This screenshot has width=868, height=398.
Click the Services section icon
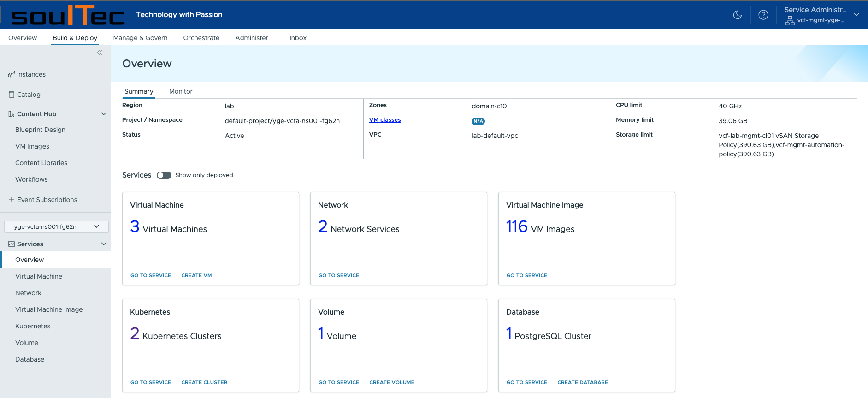(x=12, y=244)
